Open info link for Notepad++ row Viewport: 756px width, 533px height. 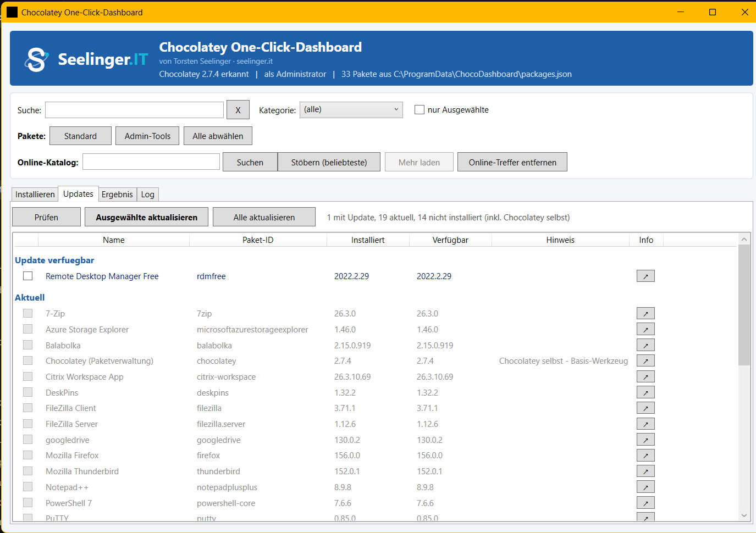(645, 487)
